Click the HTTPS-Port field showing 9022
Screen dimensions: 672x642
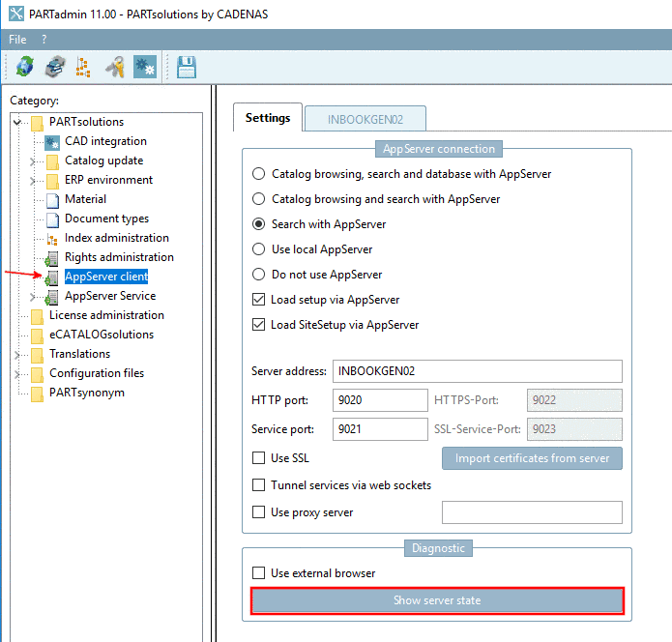pyautogui.click(x=574, y=400)
